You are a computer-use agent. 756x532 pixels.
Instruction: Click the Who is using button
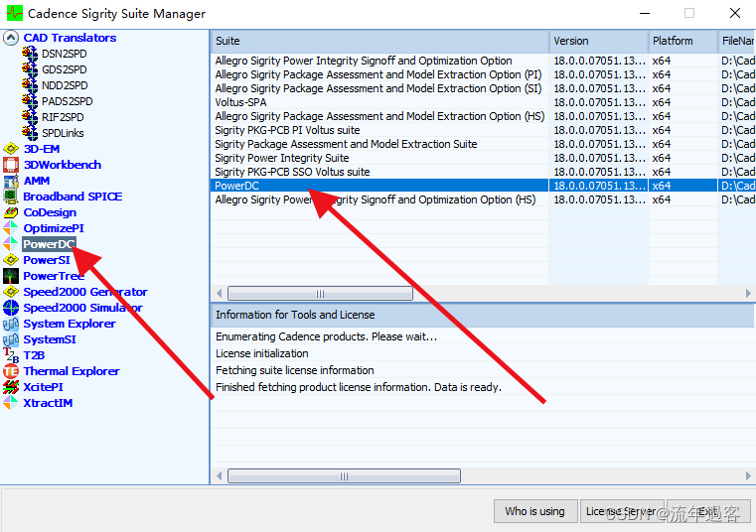[535, 511]
